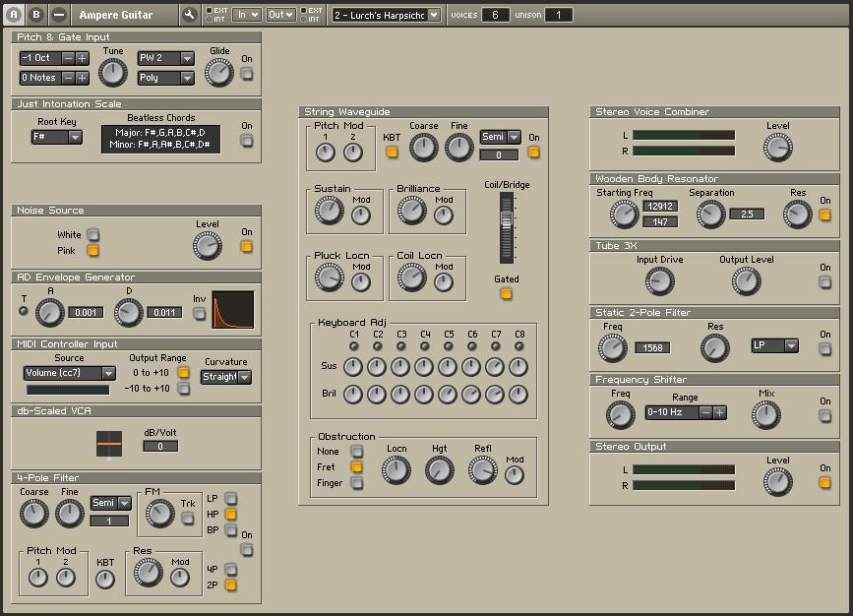Click the minimize panel minus icon

coord(59,15)
